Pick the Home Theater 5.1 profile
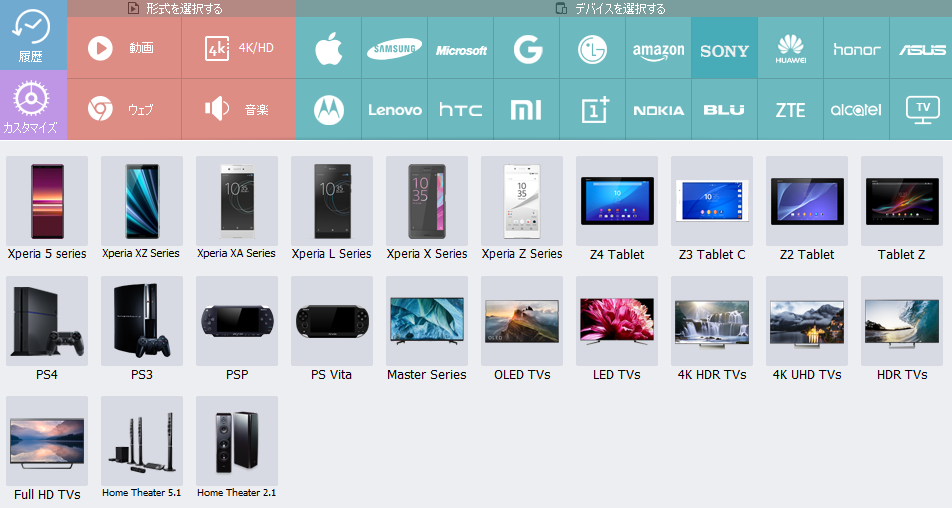This screenshot has width=952, height=508. 141,448
